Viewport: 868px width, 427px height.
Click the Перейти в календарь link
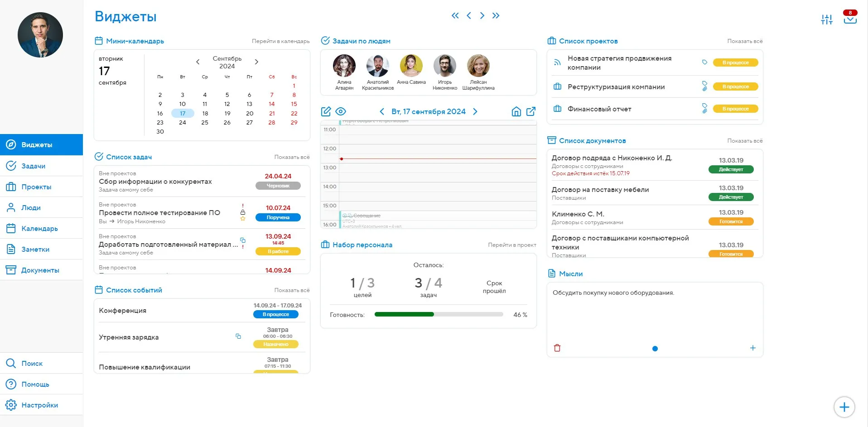coord(280,41)
